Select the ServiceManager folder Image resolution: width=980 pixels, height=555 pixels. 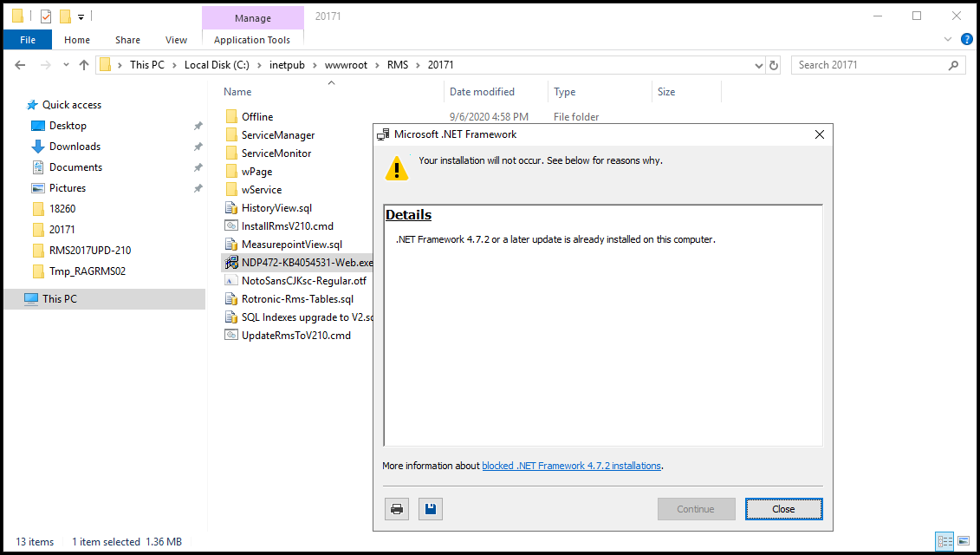tap(278, 135)
